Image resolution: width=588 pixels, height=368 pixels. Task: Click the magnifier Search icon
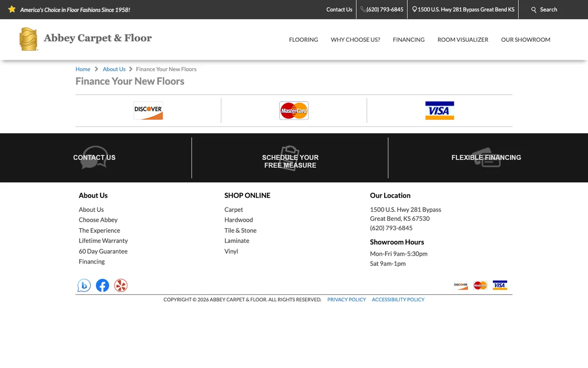coord(534,10)
